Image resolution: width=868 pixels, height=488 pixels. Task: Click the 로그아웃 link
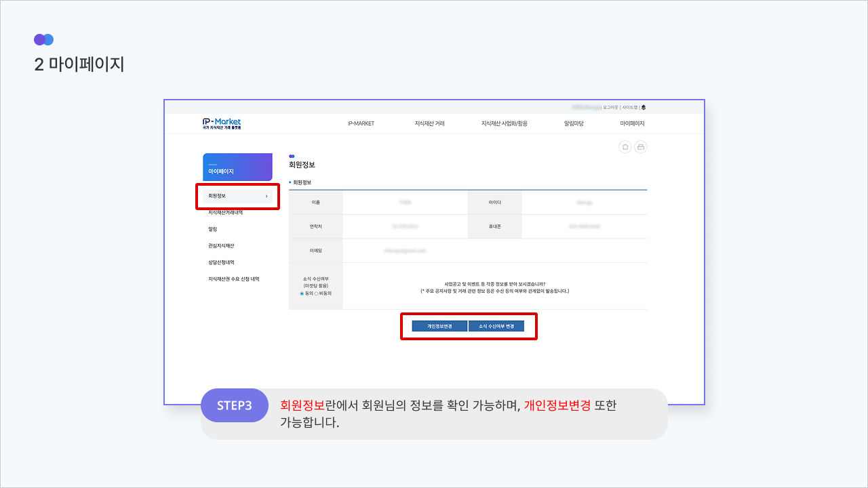click(610, 107)
